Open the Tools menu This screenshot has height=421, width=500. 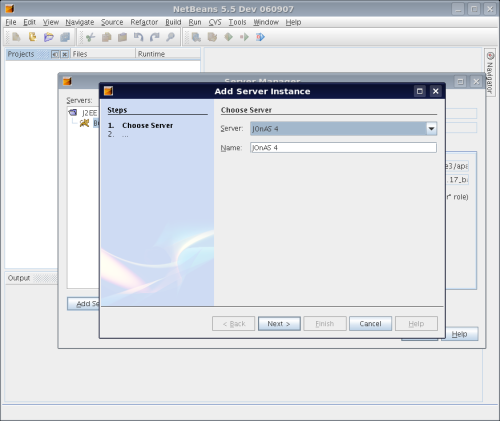(237, 22)
